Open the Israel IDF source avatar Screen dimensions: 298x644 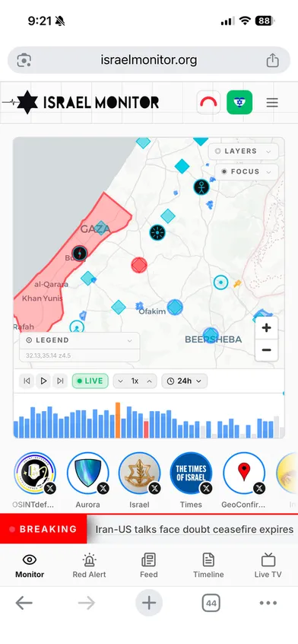coord(139,473)
